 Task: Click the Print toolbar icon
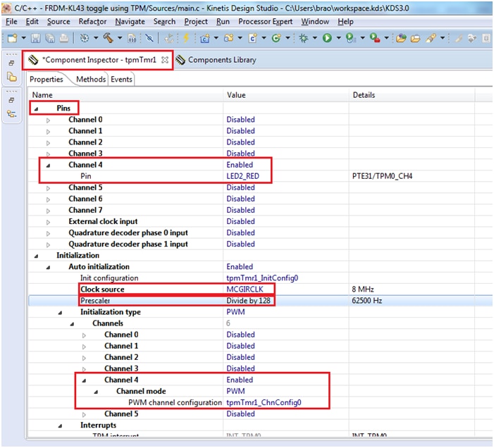(64, 38)
